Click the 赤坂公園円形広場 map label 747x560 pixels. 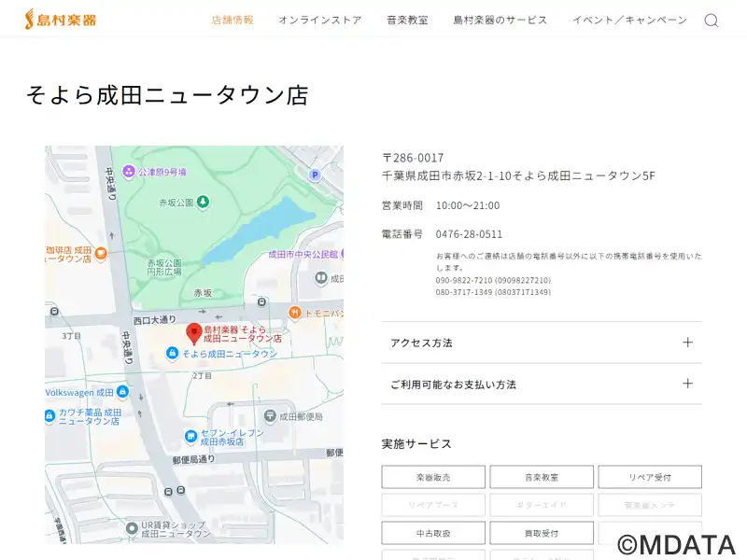164,267
